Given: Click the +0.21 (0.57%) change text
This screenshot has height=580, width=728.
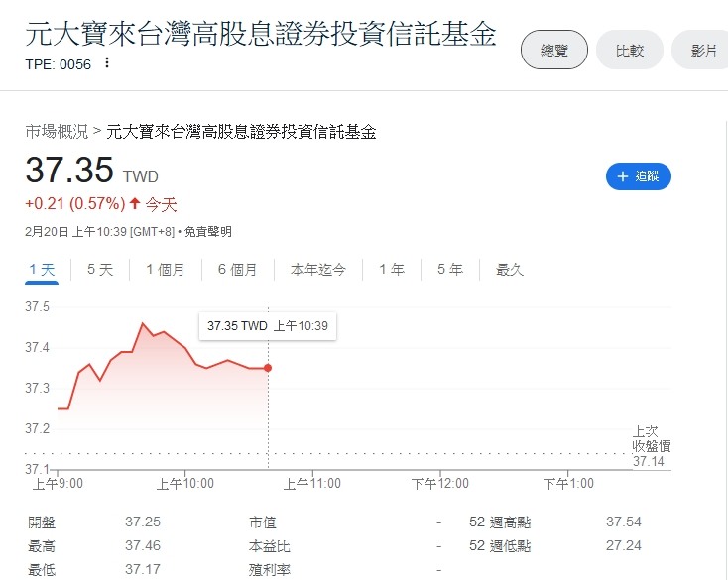Looking at the screenshot, I should tap(75, 203).
